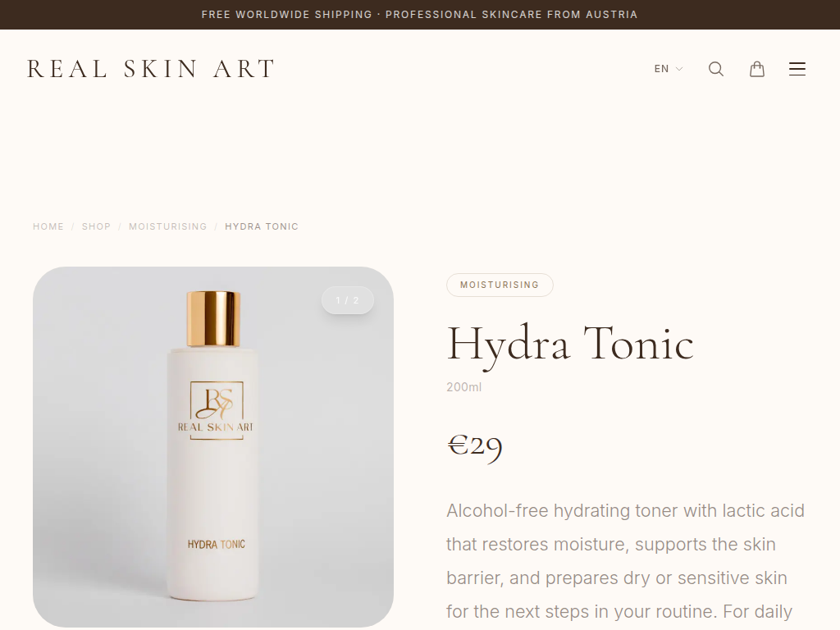This screenshot has height=630, width=840.
Task: Click the gold cap of the bottle image
Action: [x=213, y=319]
